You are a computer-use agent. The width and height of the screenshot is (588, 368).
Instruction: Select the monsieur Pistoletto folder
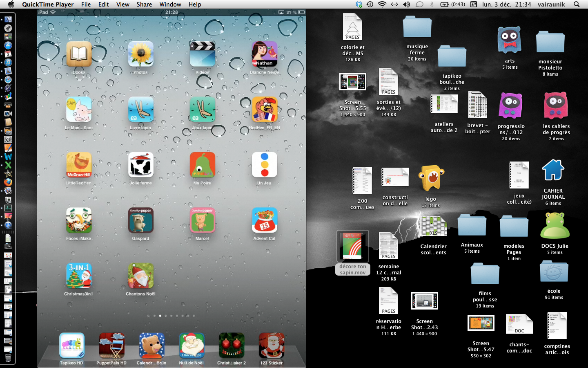[550, 42]
